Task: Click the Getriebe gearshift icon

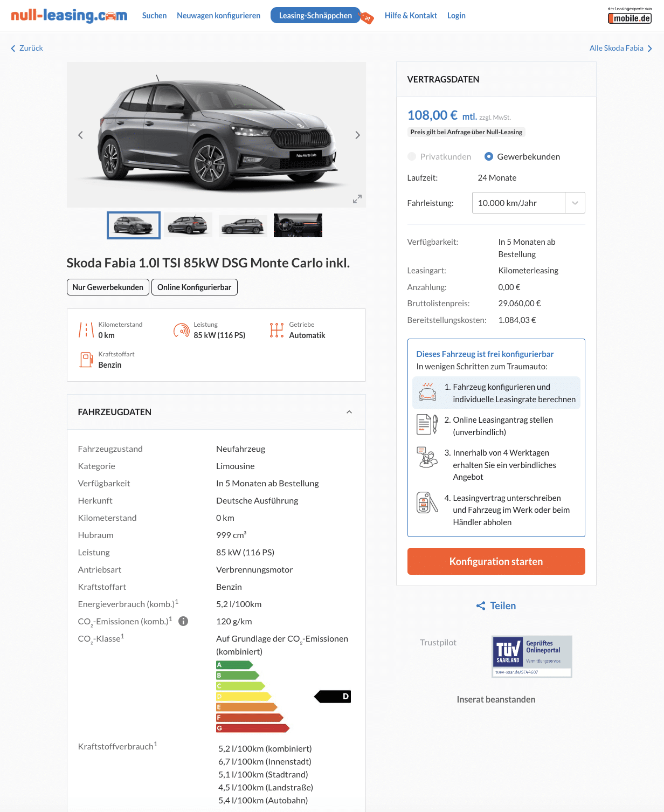Action: (276, 330)
